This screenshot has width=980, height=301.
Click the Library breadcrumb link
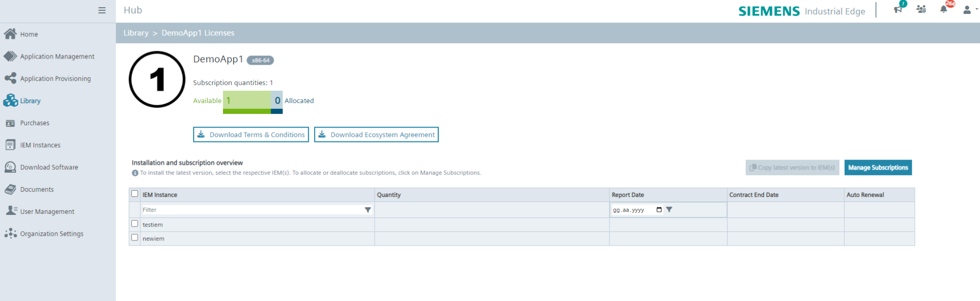tap(136, 33)
